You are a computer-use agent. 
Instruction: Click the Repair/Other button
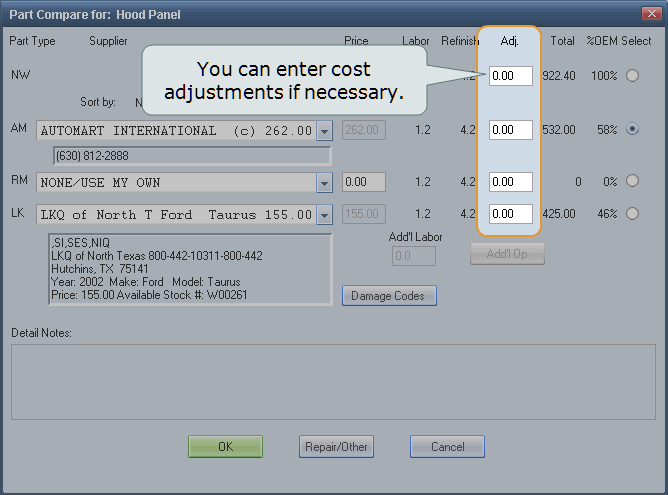click(336, 447)
